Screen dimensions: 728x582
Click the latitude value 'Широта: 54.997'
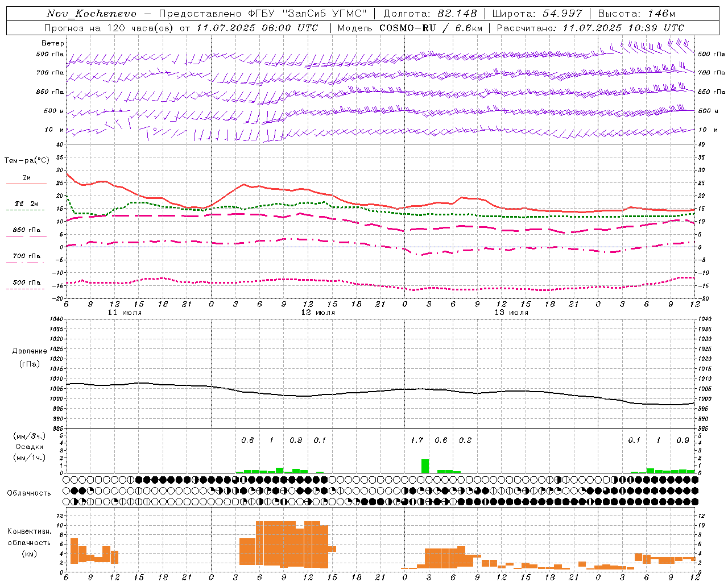pos(537,14)
